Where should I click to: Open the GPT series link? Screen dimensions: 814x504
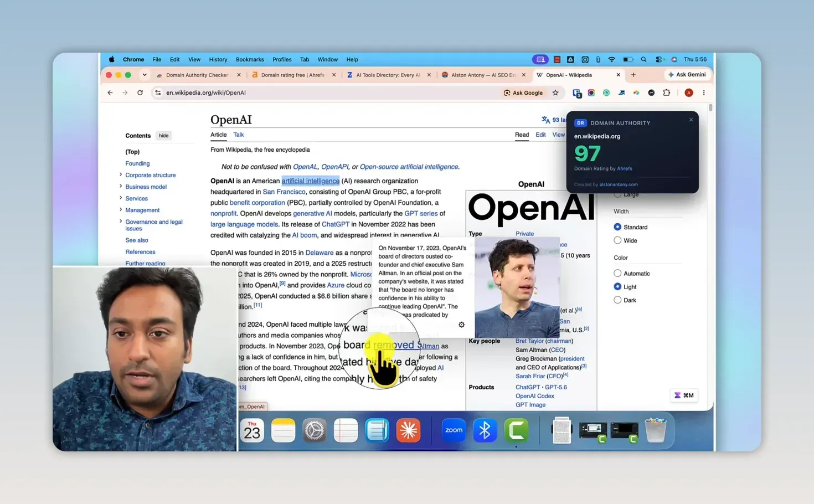(421, 213)
